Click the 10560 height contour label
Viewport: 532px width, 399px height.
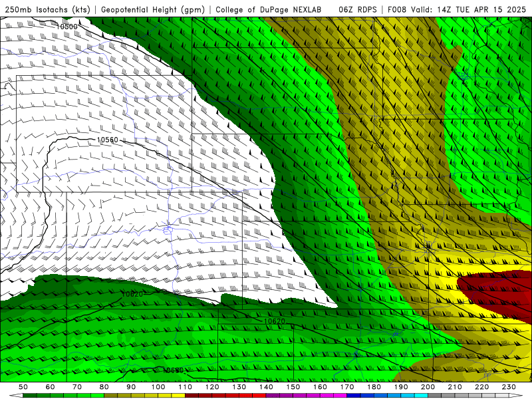click(x=108, y=140)
